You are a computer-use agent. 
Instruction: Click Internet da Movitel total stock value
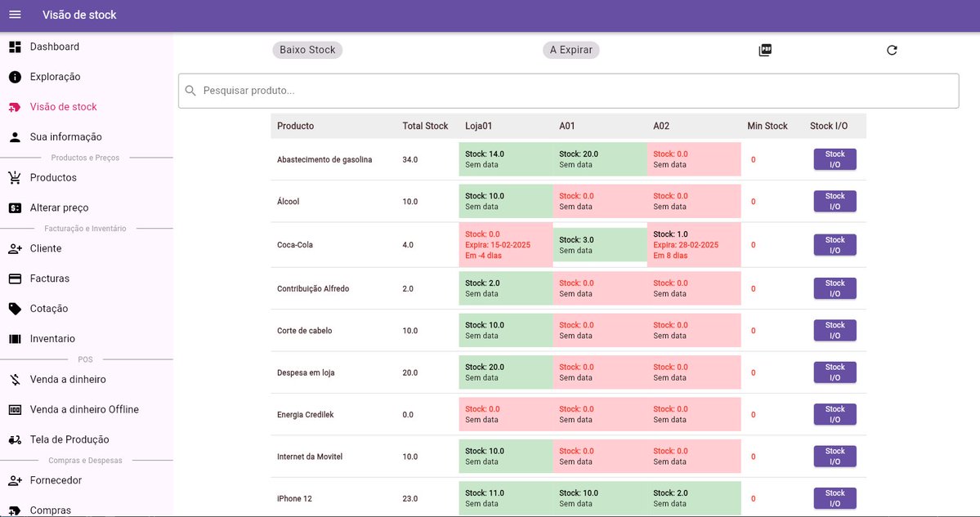pos(410,457)
